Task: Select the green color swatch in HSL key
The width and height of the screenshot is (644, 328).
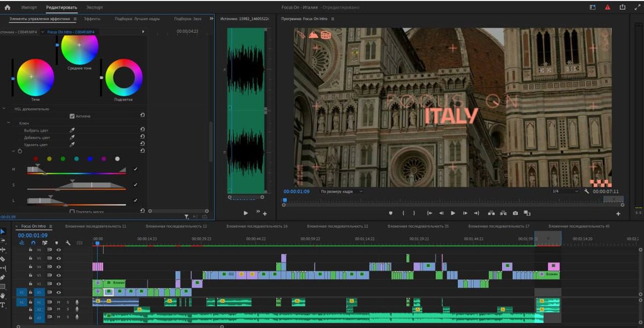Action: tap(63, 159)
